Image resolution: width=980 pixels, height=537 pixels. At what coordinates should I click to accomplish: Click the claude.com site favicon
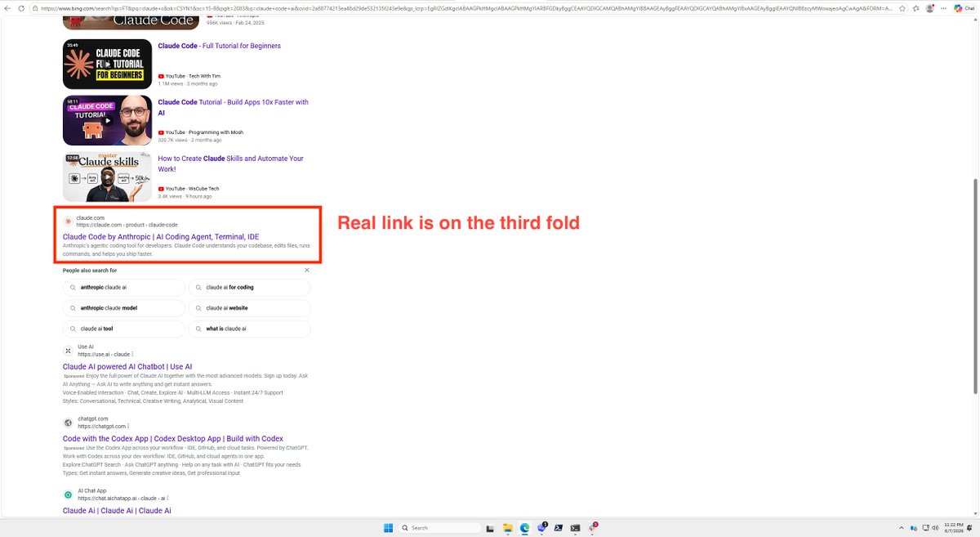[69, 222]
